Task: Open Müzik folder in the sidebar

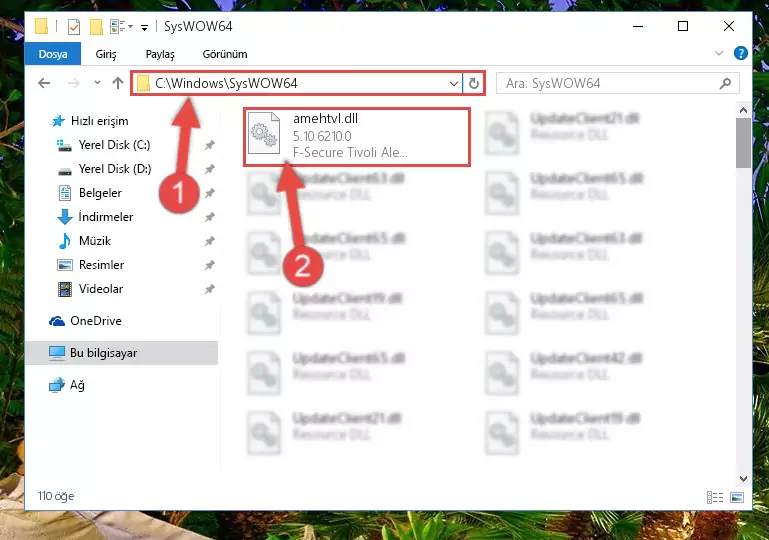Action: (95, 241)
